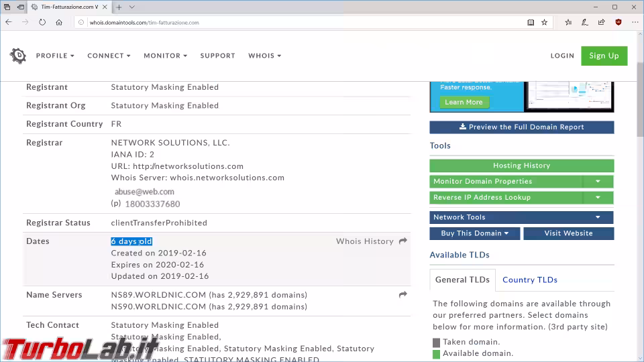
Task: Click browser back arrow
Action: tap(9, 22)
